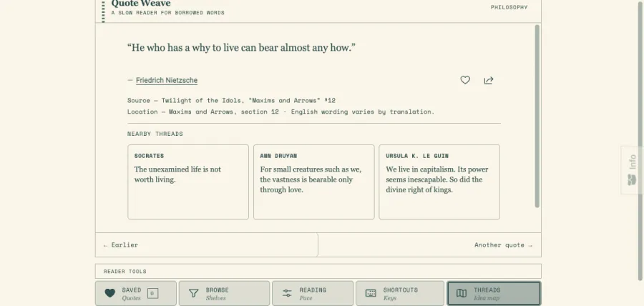This screenshot has width=644, height=306.
Task: Click the Info tab icon
Action: click(632, 179)
